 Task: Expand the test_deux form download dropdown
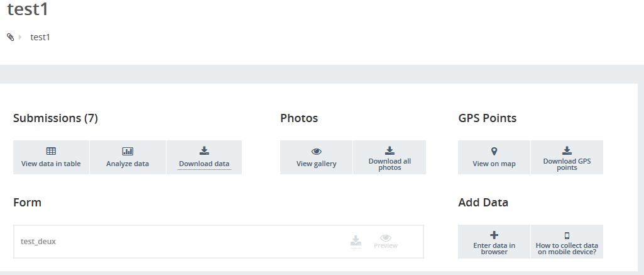[x=356, y=241]
